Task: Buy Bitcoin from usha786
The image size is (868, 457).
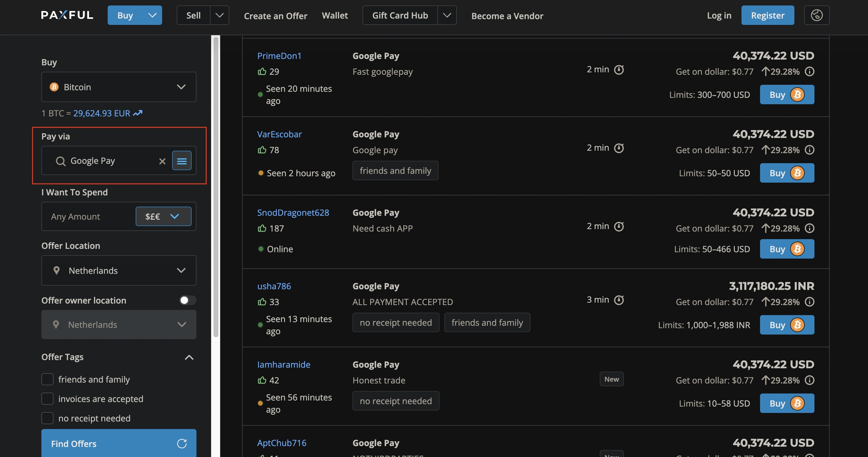Action: pos(787,325)
